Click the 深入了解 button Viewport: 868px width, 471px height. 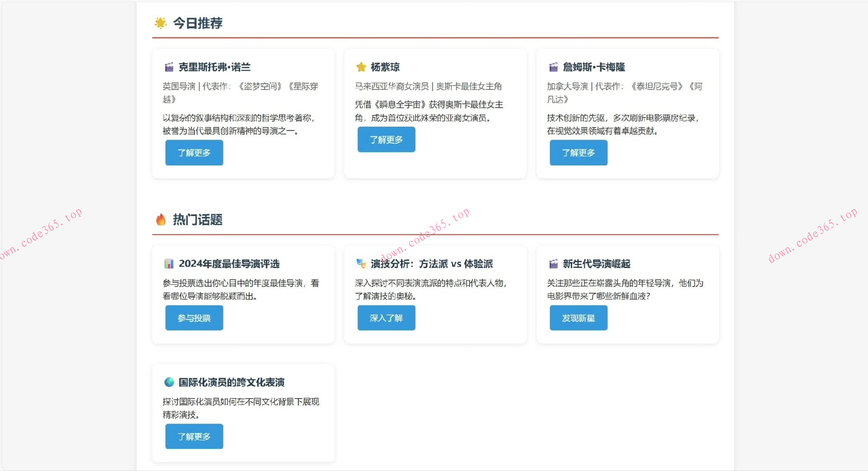click(386, 318)
